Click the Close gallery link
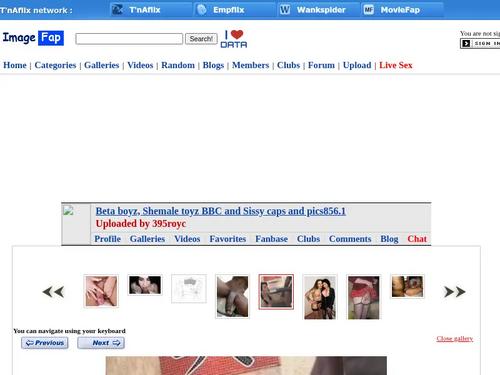The height and width of the screenshot is (375, 500). 455,339
